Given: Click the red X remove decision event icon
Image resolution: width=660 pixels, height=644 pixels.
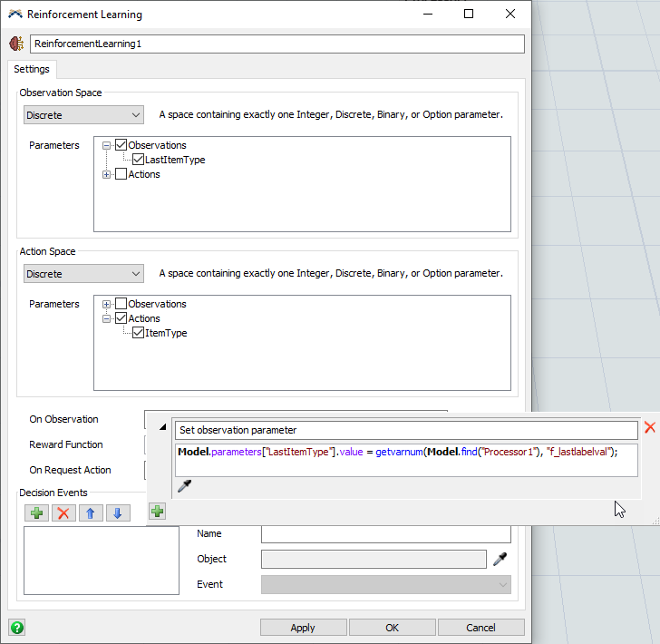Looking at the screenshot, I should click(63, 513).
